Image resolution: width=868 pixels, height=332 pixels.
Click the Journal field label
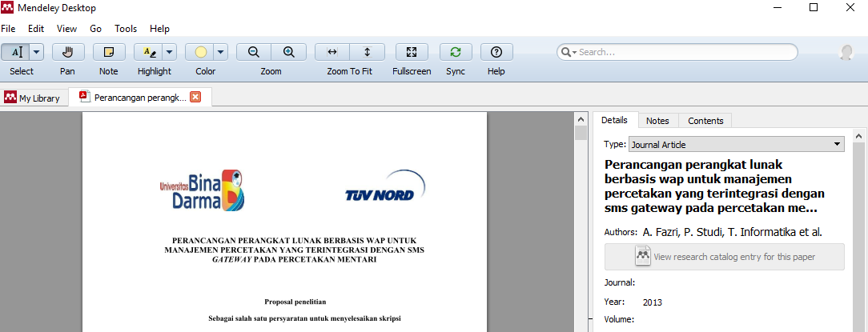(x=620, y=282)
